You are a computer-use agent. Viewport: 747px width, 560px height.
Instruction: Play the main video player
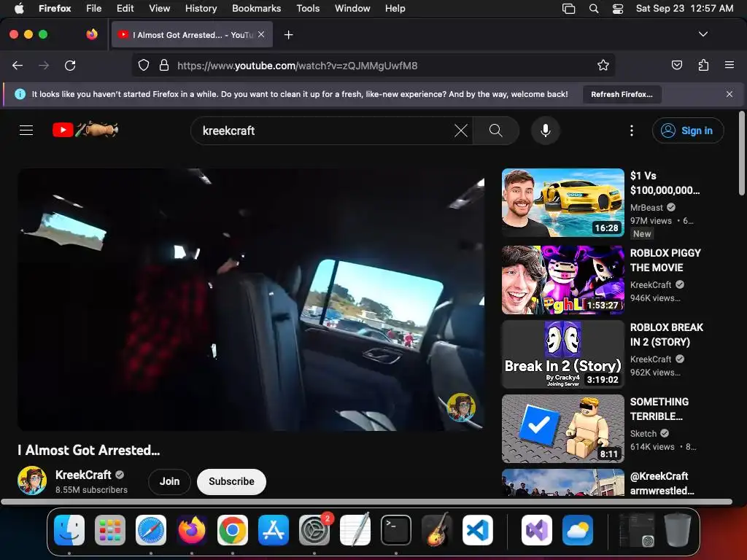coord(251,300)
